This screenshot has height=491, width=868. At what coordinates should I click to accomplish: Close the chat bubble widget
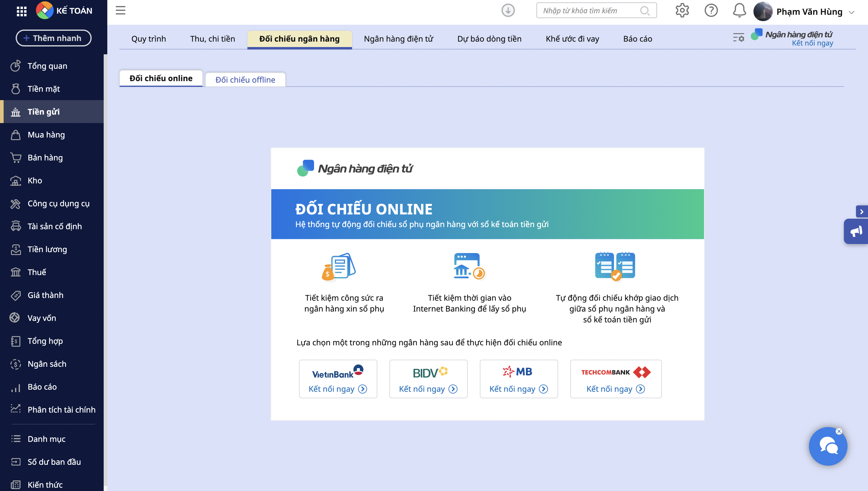point(839,431)
